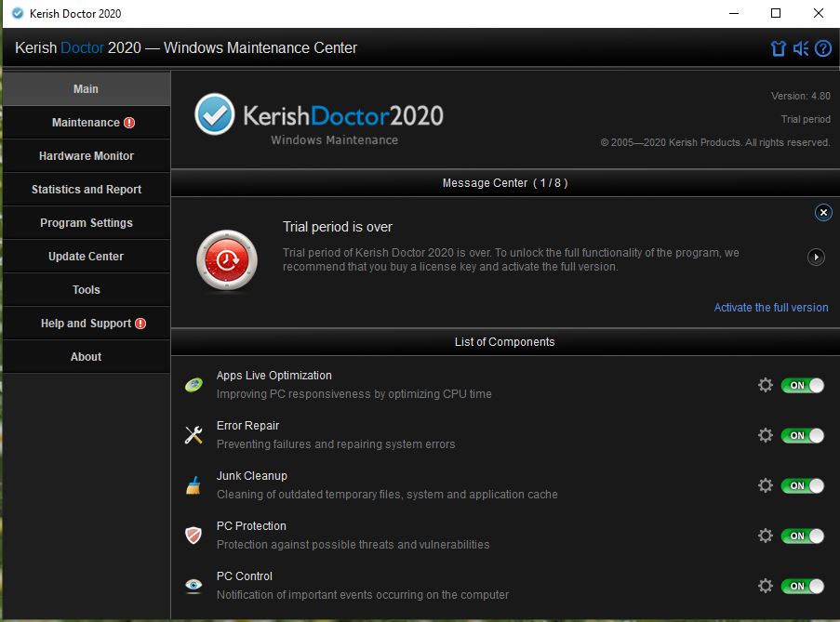The image size is (840, 622).
Task: Switch to Program Settings
Action: click(87, 223)
